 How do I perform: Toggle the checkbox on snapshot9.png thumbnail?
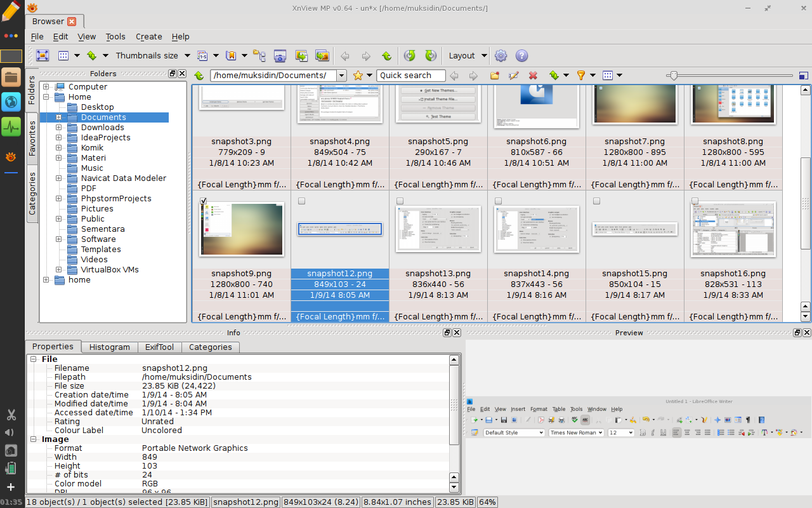point(203,201)
